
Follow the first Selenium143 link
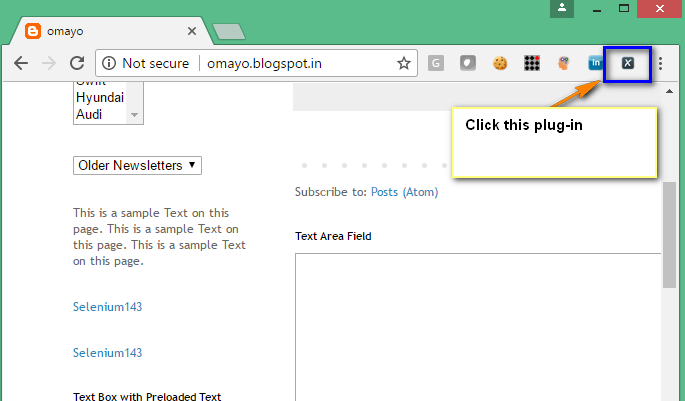point(107,306)
